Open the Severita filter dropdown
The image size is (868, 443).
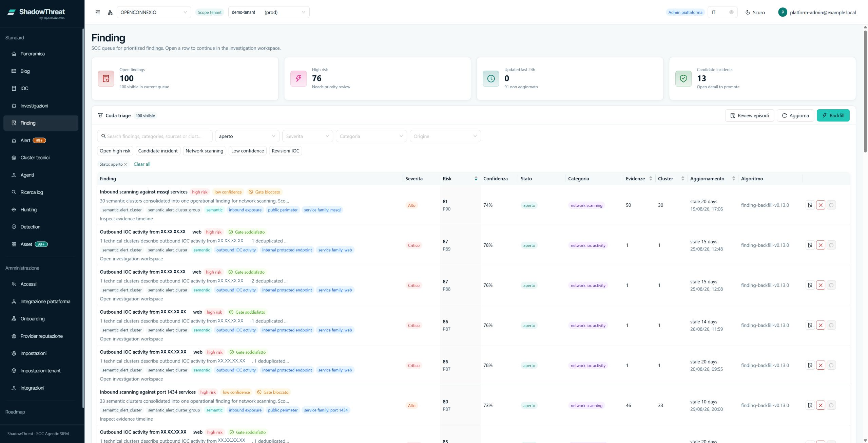coord(307,136)
